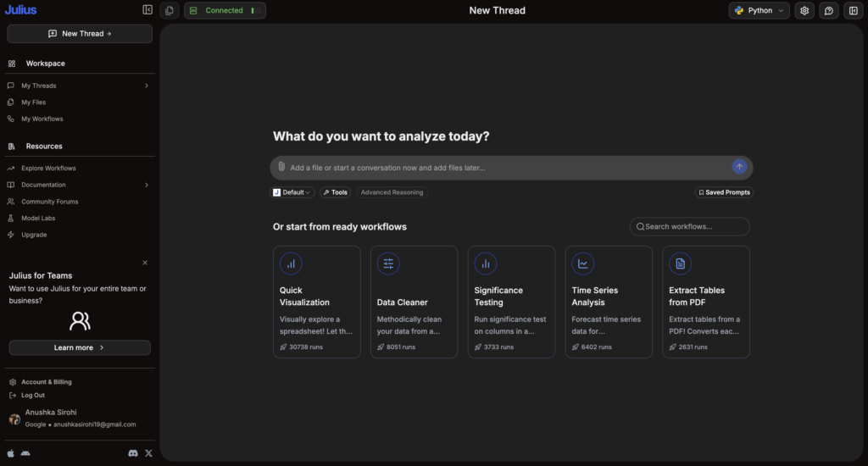This screenshot has width=868, height=466.
Task: Click the user name Anushka Sirohi
Action: coord(51,413)
